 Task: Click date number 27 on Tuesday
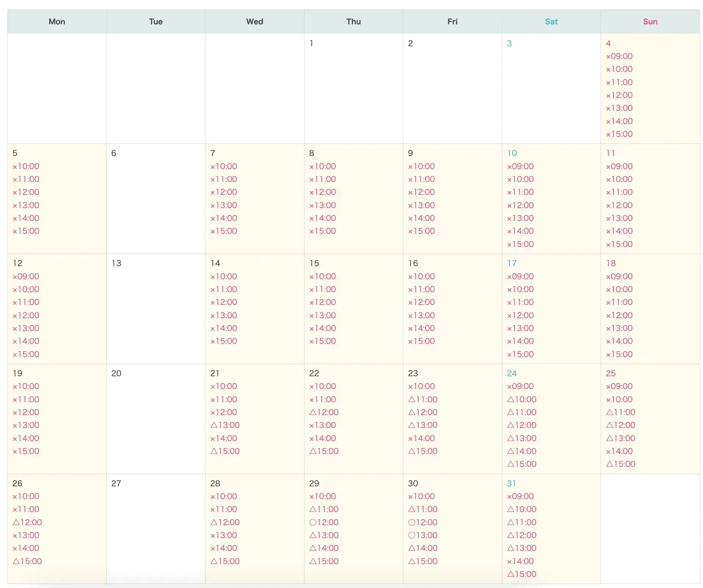coord(116,483)
